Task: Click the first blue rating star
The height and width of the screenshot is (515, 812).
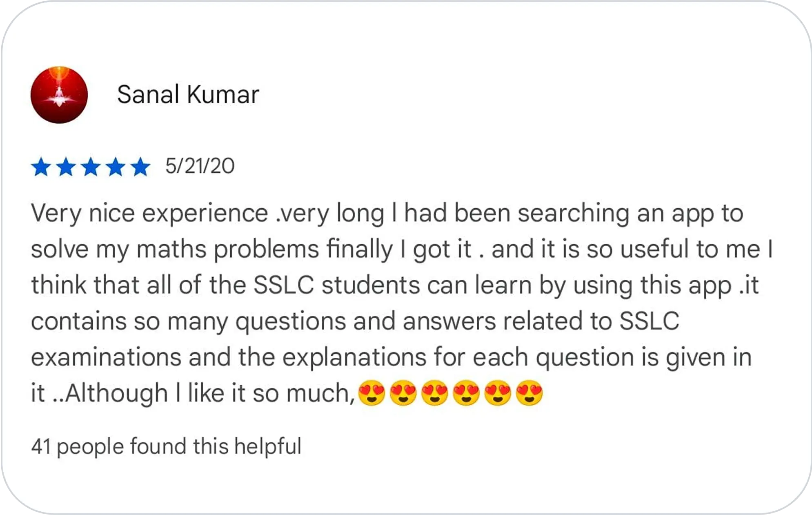Action: [x=41, y=167]
